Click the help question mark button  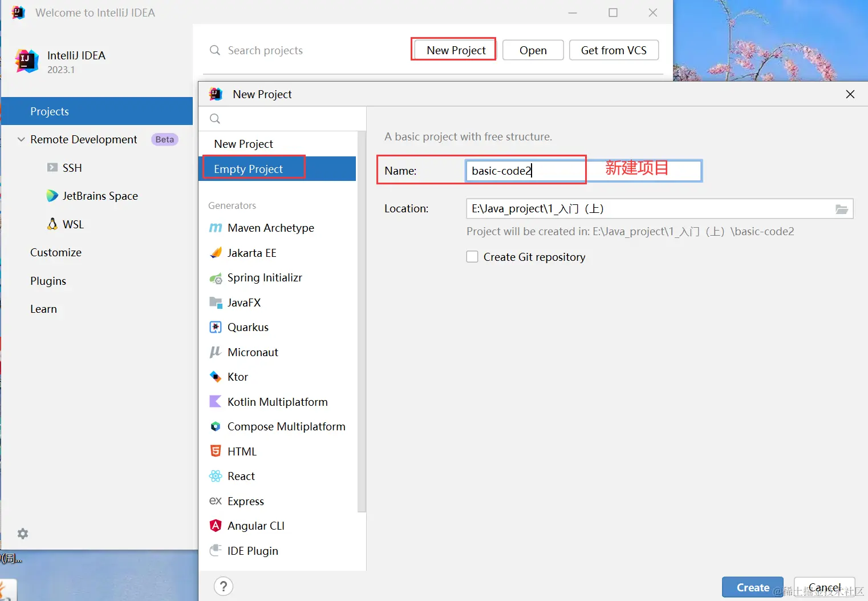(224, 586)
